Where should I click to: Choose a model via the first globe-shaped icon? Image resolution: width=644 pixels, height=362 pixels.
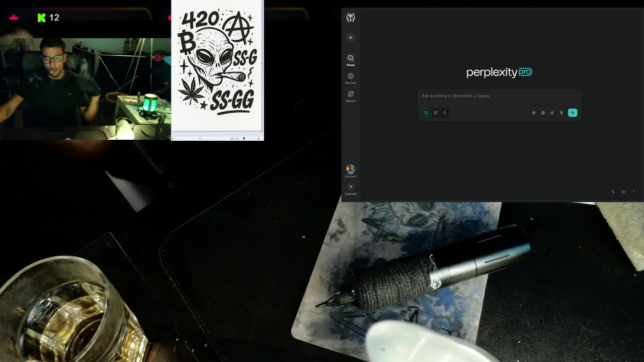coord(534,113)
